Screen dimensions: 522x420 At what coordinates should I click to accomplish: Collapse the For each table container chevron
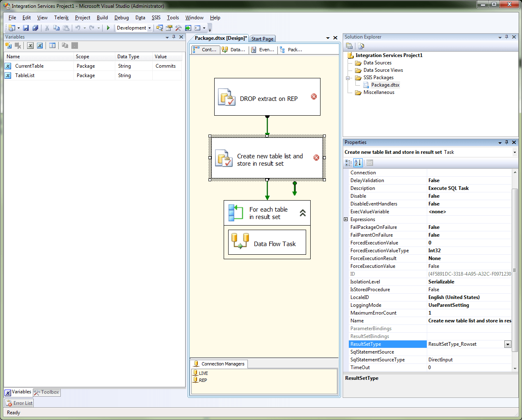[303, 213]
